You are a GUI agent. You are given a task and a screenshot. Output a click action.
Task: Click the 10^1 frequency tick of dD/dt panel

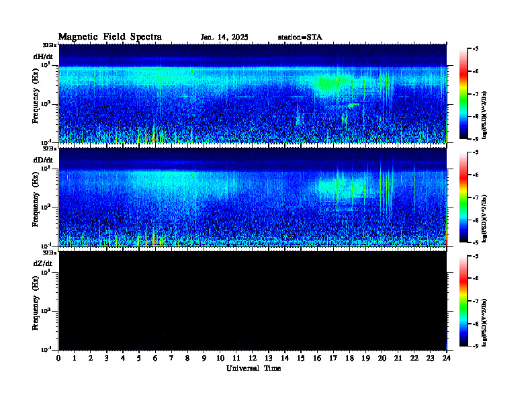45,168
